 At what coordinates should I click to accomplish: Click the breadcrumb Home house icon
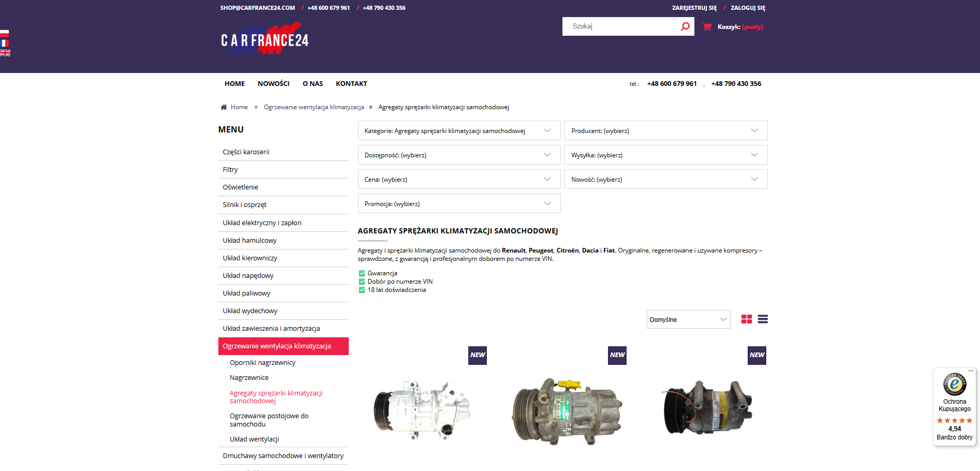click(224, 107)
